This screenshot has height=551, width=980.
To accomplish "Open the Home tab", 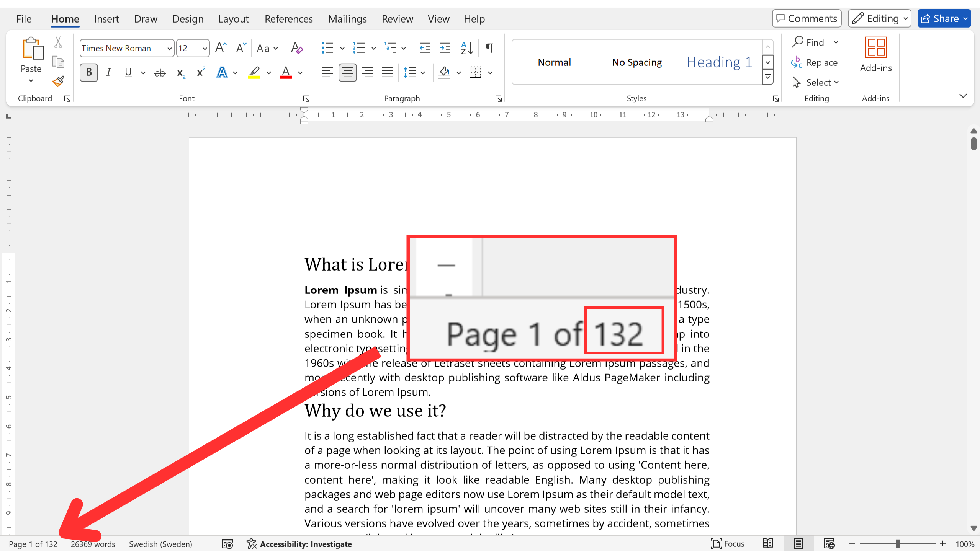I will (65, 18).
